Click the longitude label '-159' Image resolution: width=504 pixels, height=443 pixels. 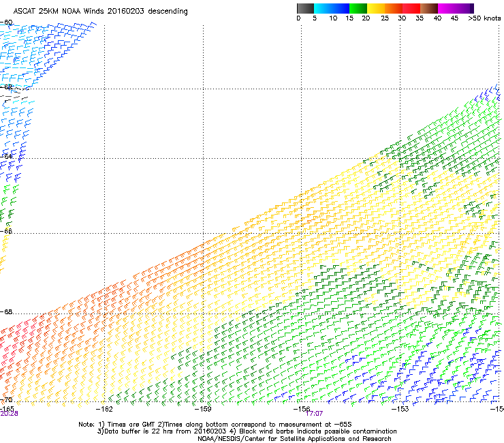click(203, 409)
